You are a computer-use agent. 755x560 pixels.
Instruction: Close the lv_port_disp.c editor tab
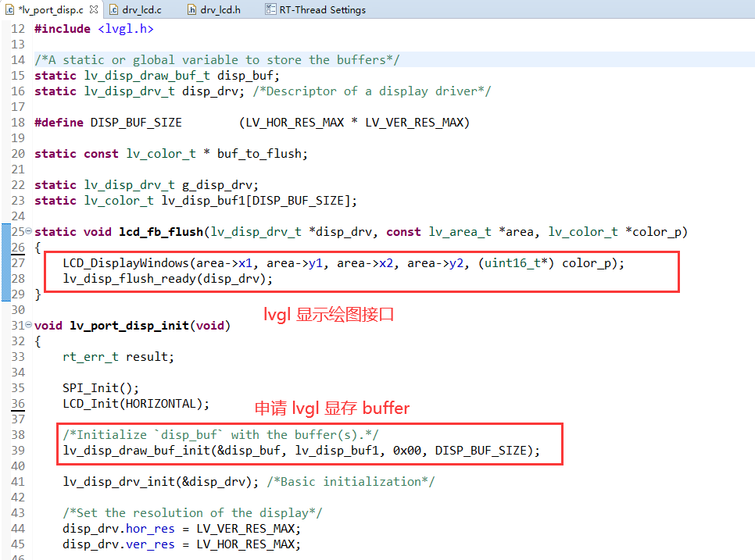[x=94, y=10]
